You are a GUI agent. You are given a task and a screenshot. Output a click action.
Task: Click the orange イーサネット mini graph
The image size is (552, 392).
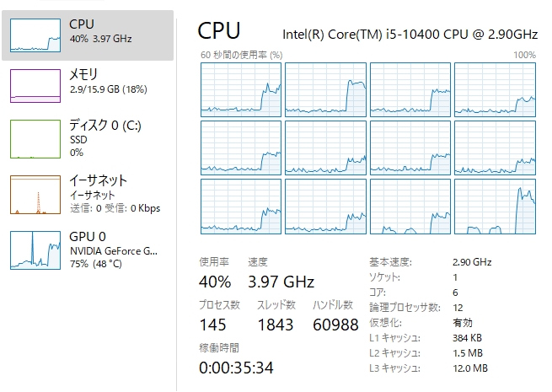[x=35, y=194]
